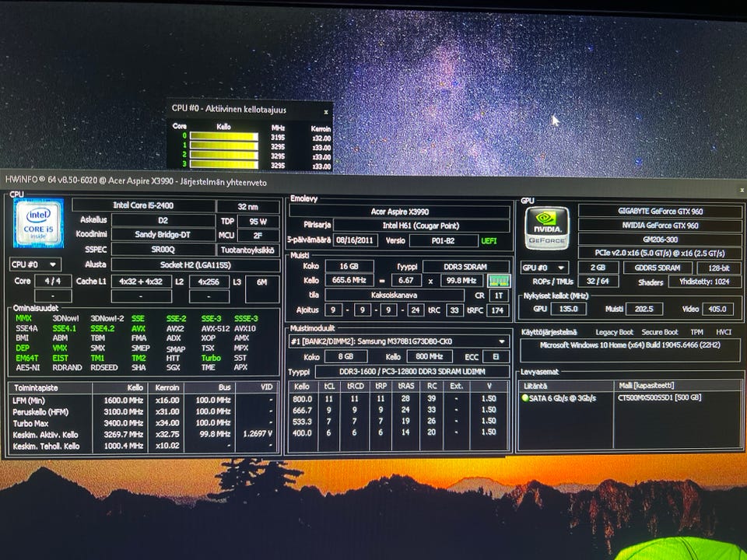Click the P01-B2 version field
Image resolution: width=747 pixels, height=560 pixels.
click(x=443, y=241)
